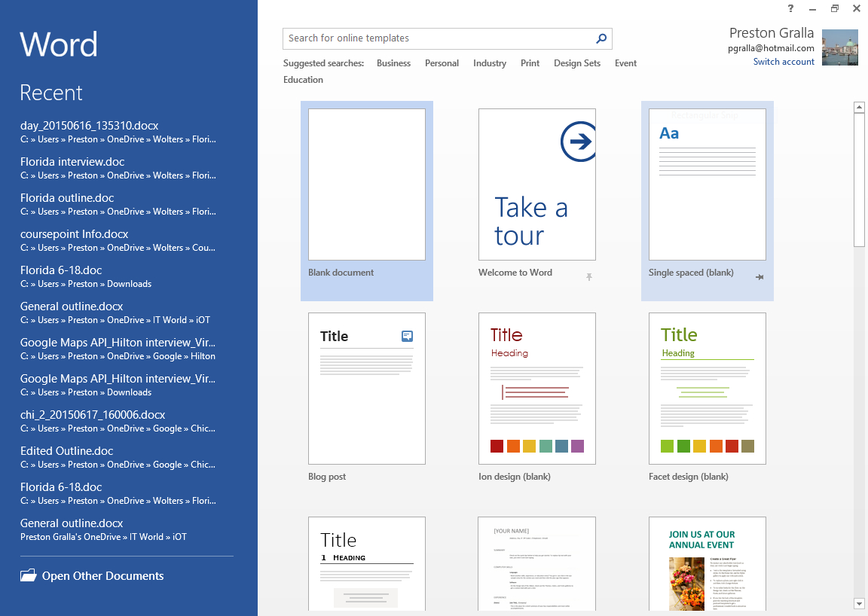Click the scrollbar down arrow
The width and height of the screenshot is (868, 616).
coord(859,603)
